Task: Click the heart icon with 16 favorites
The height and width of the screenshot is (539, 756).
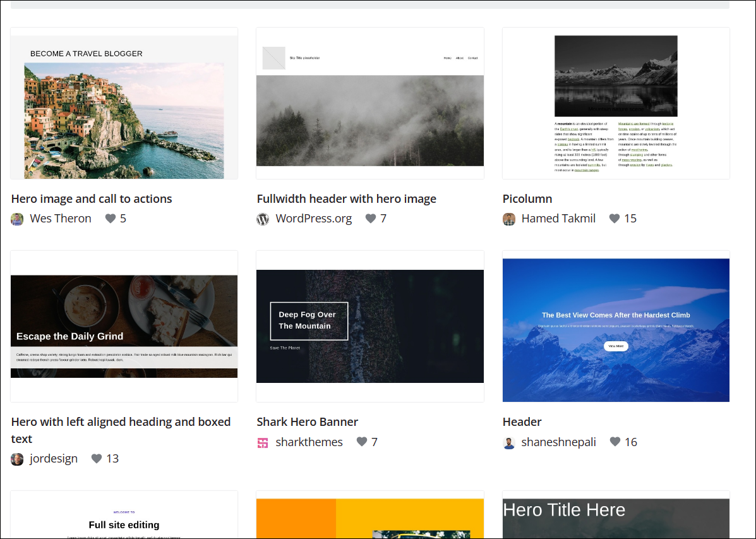Action: 615,442
